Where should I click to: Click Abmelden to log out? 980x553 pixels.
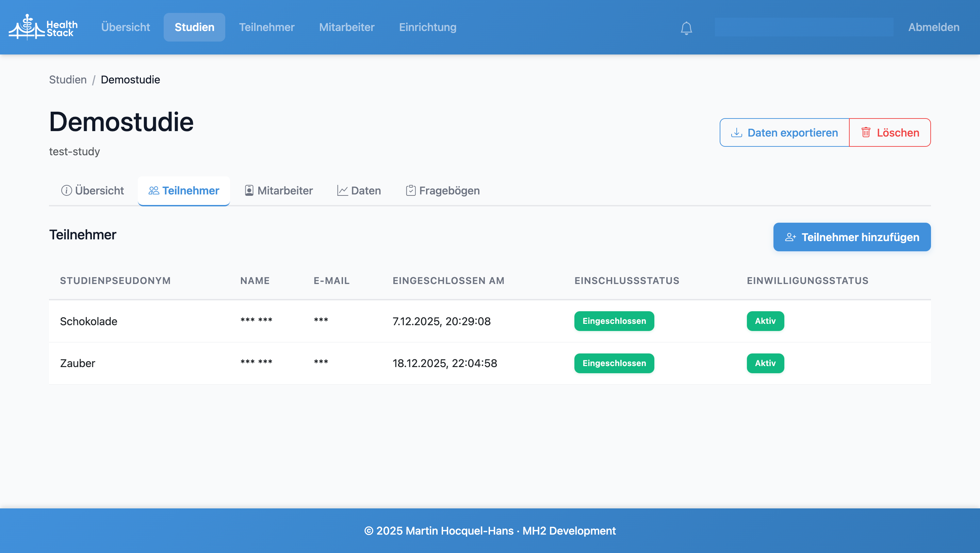click(x=934, y=27)
